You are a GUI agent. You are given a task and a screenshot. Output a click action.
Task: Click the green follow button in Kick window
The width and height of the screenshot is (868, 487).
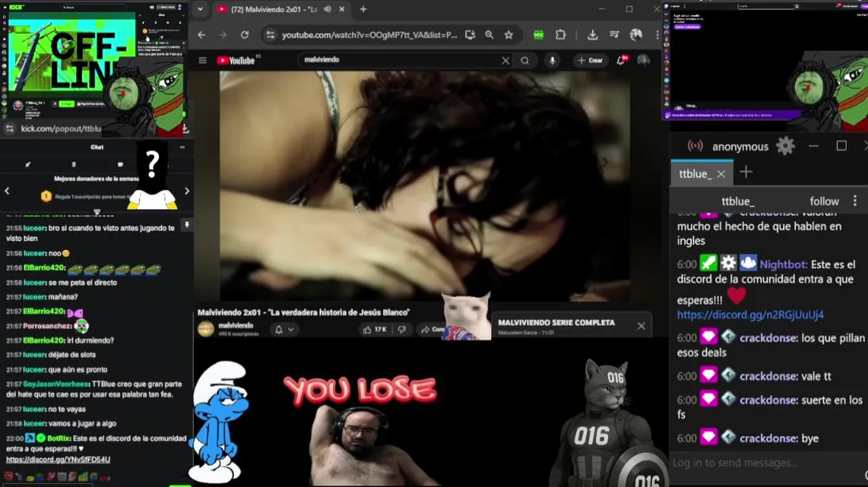pos(66,103)
